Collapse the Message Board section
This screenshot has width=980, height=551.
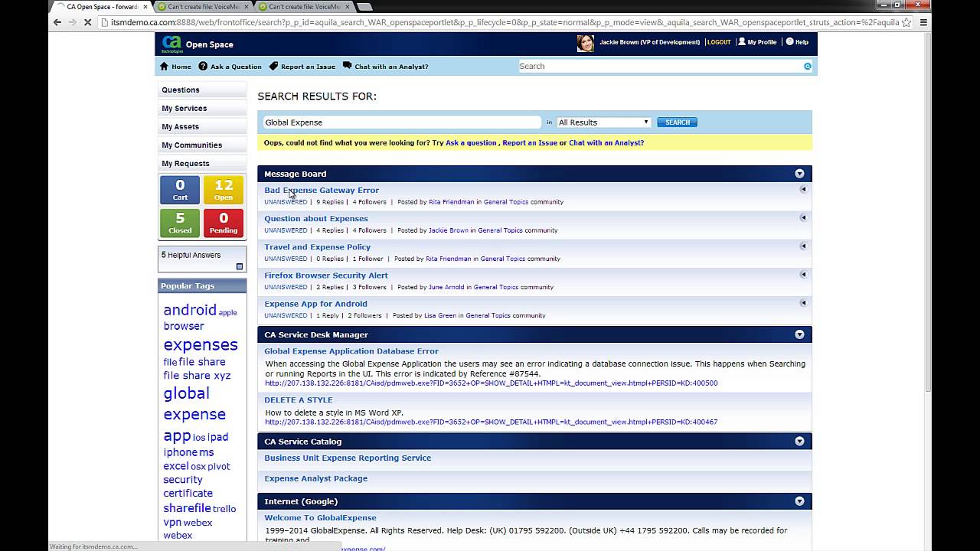(x=799, y=174)
